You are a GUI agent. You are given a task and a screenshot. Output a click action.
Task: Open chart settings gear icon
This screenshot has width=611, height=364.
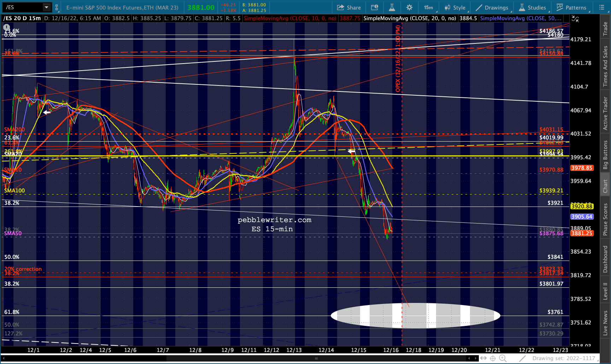click(x=409, y=7)
